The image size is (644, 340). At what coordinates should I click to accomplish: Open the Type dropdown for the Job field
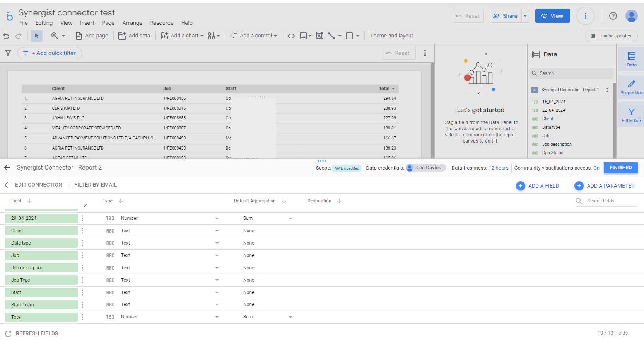tap(217, 255)
